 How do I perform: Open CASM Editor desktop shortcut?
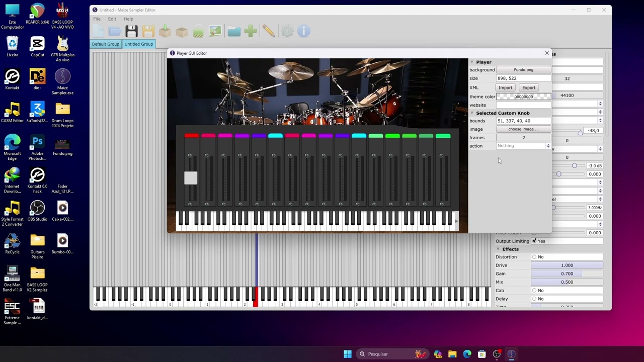point(12,113)
